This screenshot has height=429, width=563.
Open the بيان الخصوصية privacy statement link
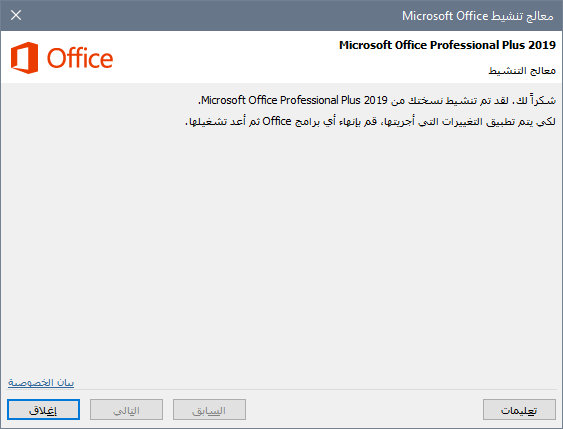click(x=41, y=383)
